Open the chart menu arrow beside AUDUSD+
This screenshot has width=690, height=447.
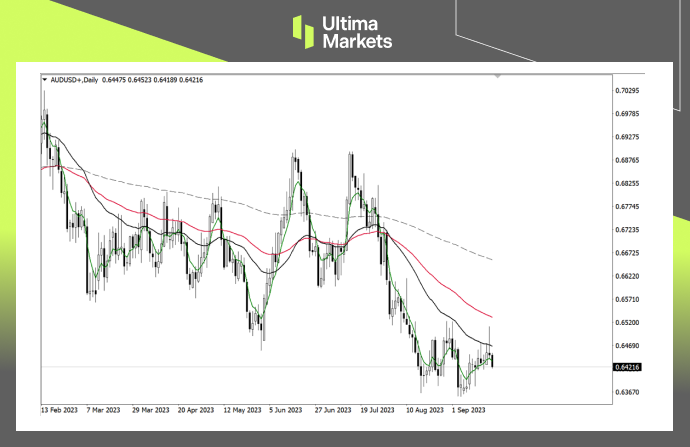click(x=43, y=78)
